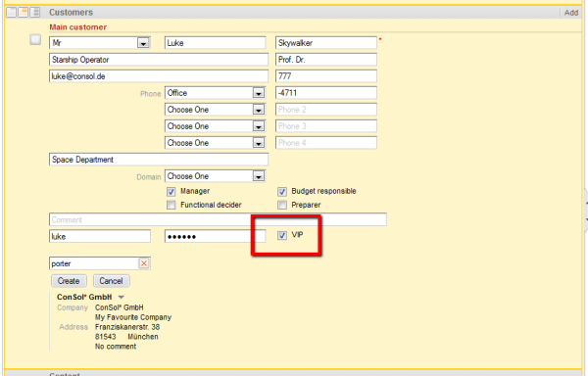Click the Phone 3 input field
The image size is (588, 376).
pyautogui.click(x=326, y=126)
